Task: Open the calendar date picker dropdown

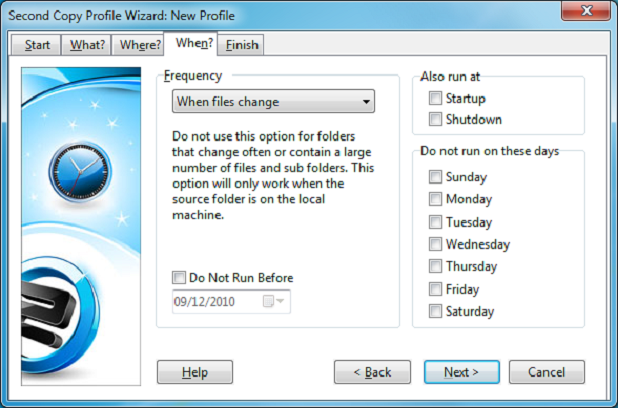Action: click(x=274, y=302)
